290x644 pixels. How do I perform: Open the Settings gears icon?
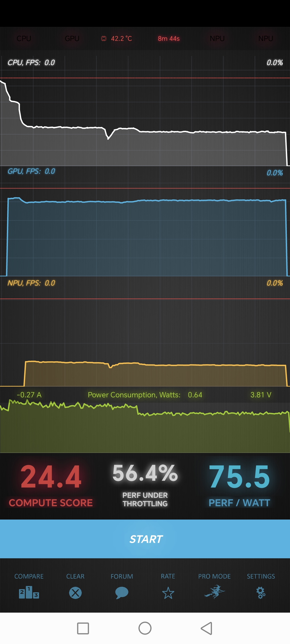[261, 593]
